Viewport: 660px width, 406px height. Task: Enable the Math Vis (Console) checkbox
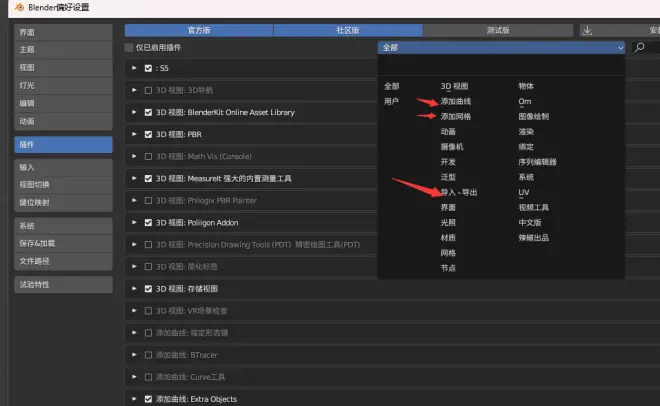(x=148, y=157)
